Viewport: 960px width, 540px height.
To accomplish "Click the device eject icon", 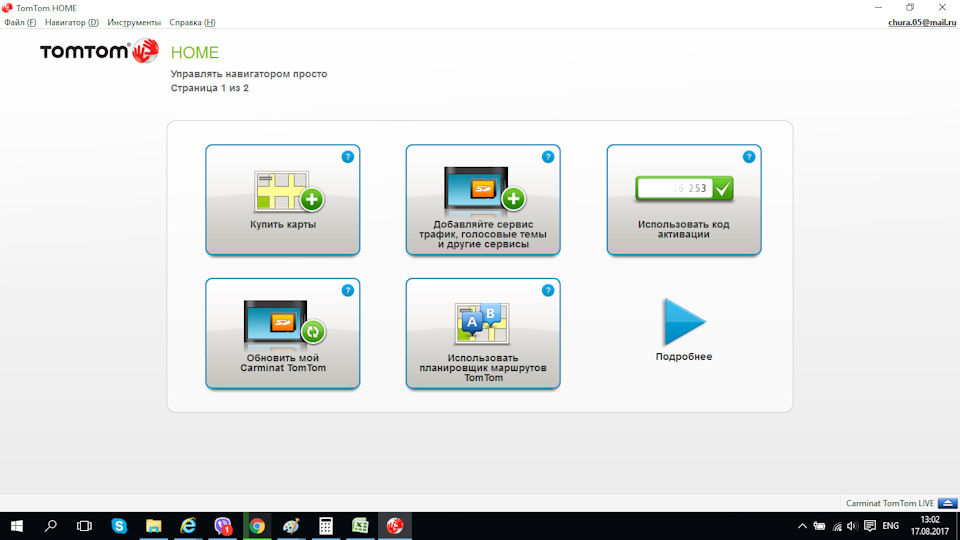I will tap(947, 503).
